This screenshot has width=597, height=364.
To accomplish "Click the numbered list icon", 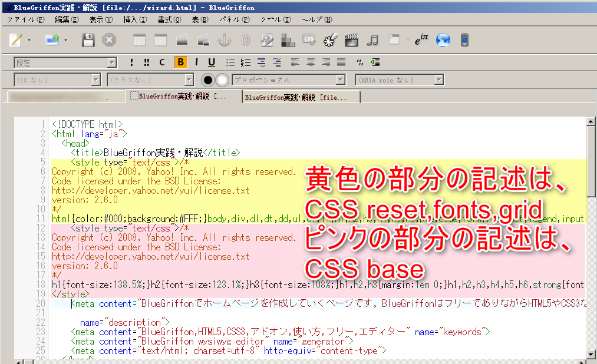I will coord(246,62).
